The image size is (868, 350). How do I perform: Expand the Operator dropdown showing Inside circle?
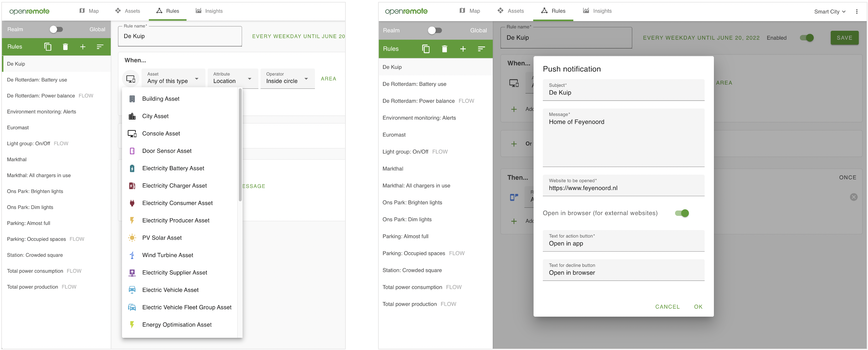click(287, 79)
